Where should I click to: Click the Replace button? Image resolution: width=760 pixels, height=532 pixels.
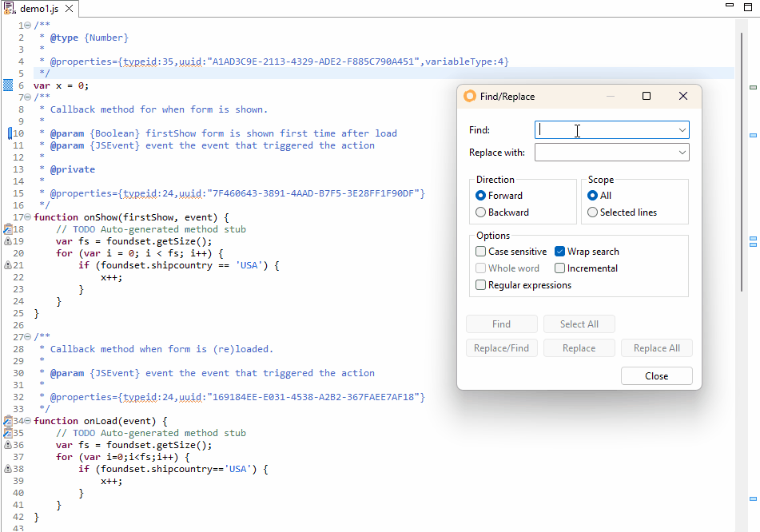tap(579, 348)
